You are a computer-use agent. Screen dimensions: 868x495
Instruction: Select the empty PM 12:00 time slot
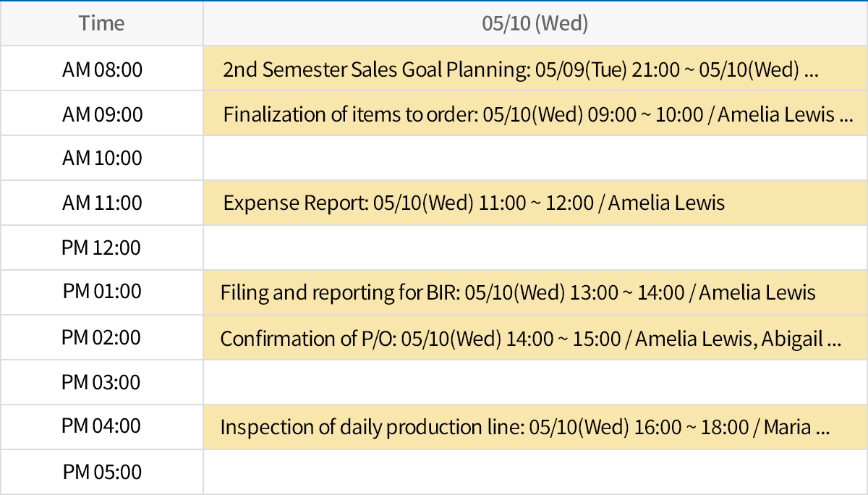[535, 247]
